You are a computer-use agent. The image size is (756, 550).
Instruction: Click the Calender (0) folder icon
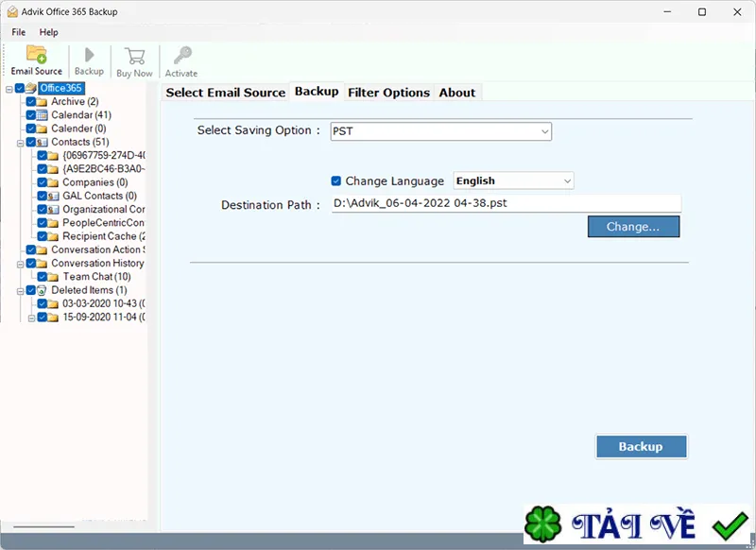[42, 129]
